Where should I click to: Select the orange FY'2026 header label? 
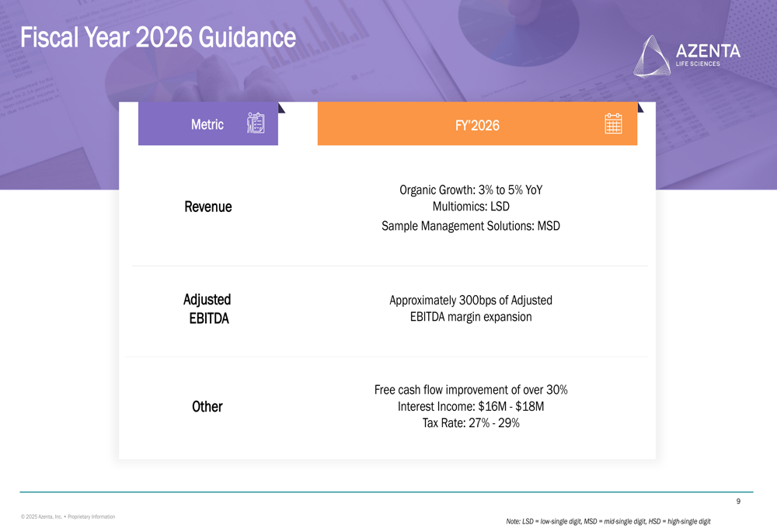click(x=477, y=125)
